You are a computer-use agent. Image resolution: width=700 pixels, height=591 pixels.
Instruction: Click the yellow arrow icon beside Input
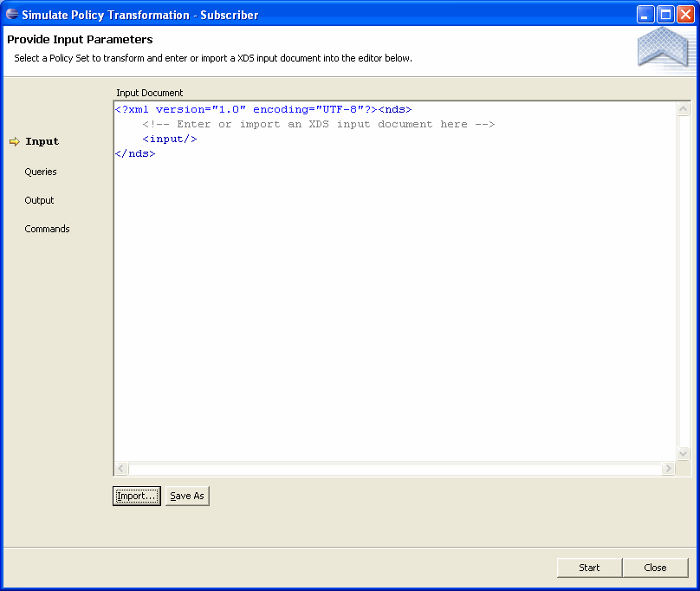tap(15, 141)
